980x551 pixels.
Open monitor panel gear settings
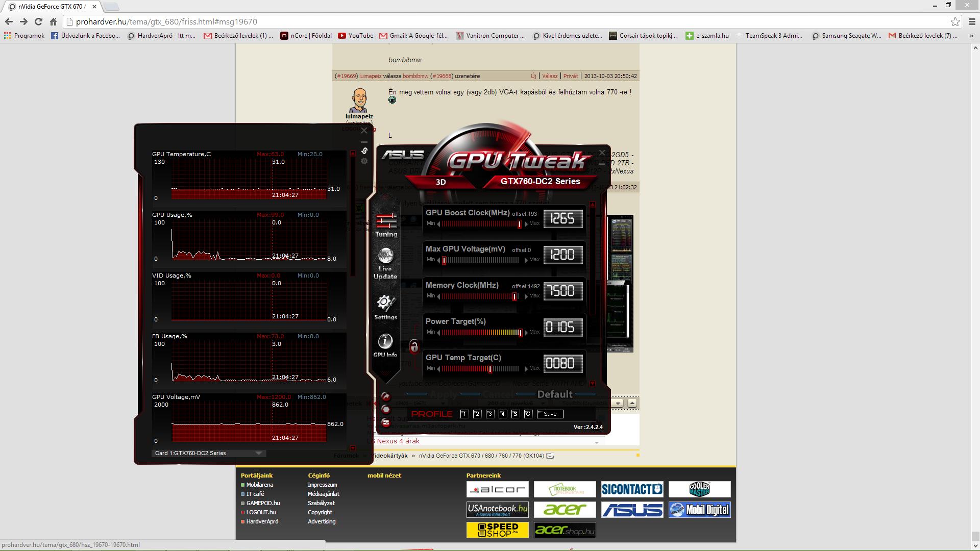364,161
